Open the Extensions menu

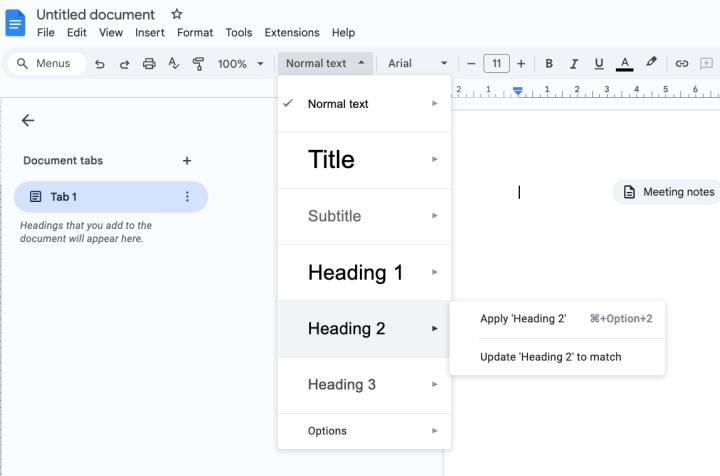[291, 32]
